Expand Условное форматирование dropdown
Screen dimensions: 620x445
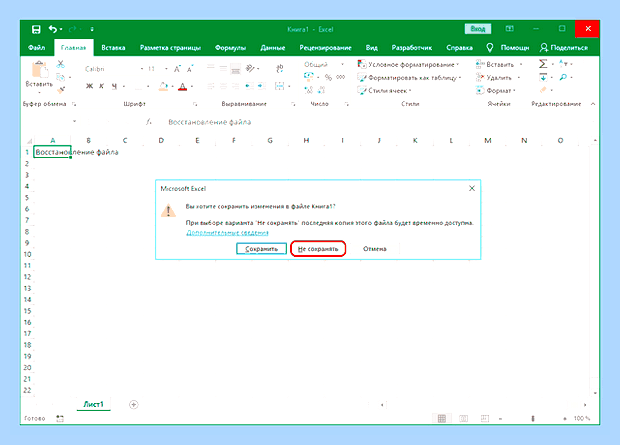click(409, 64)
